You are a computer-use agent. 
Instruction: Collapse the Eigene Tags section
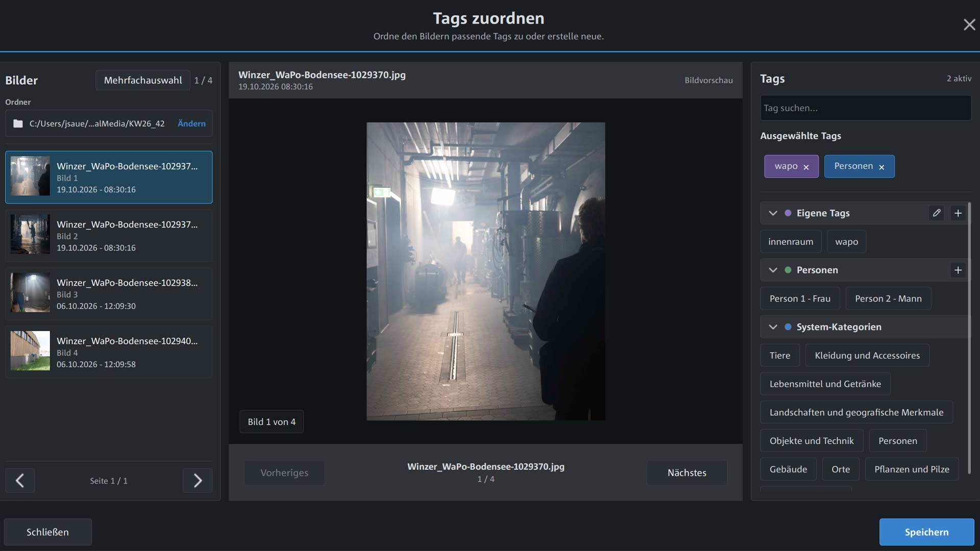coord(773,213)
